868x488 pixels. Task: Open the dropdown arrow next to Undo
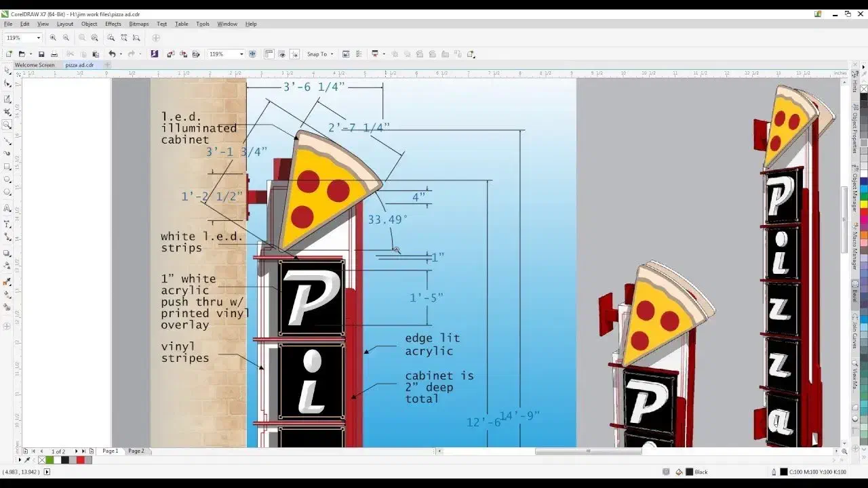point(121,54)
